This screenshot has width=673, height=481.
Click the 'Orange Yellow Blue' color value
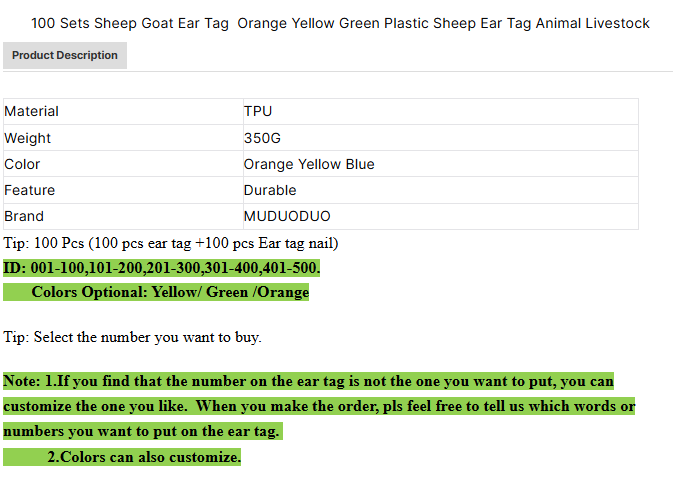pos(309,164)
